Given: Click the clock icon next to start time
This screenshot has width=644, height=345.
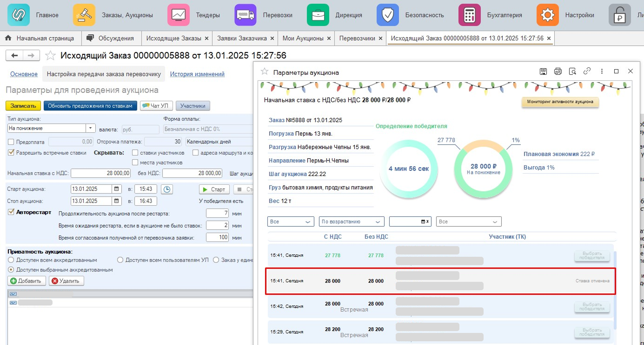Looking at the screenshot, I should pyautogui.click(x=167, y=189).
